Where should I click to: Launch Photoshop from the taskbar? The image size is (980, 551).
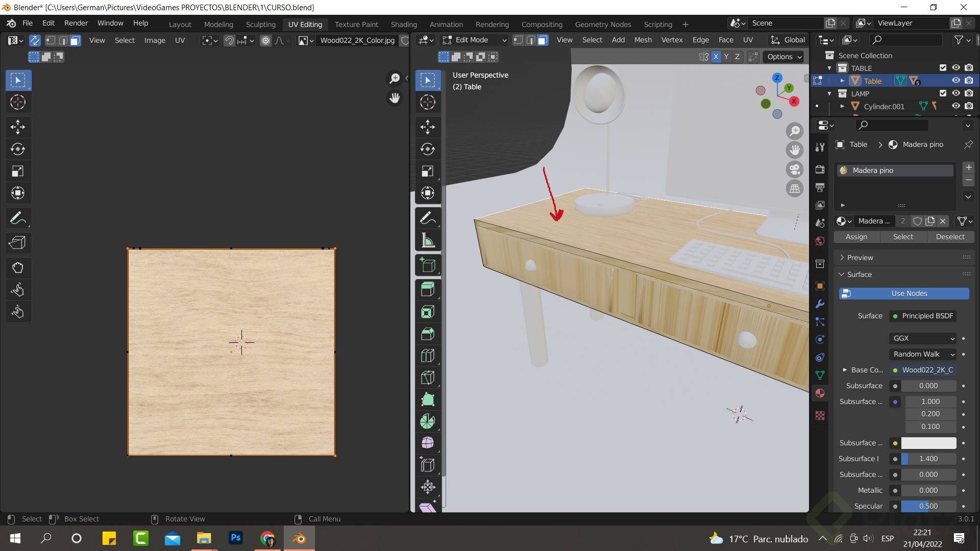(235, 538)
